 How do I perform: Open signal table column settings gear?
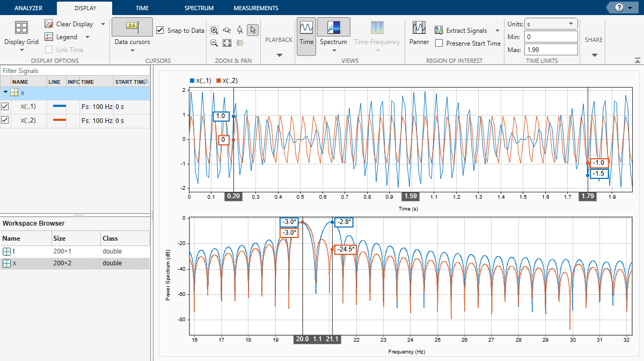click(146, 82)
